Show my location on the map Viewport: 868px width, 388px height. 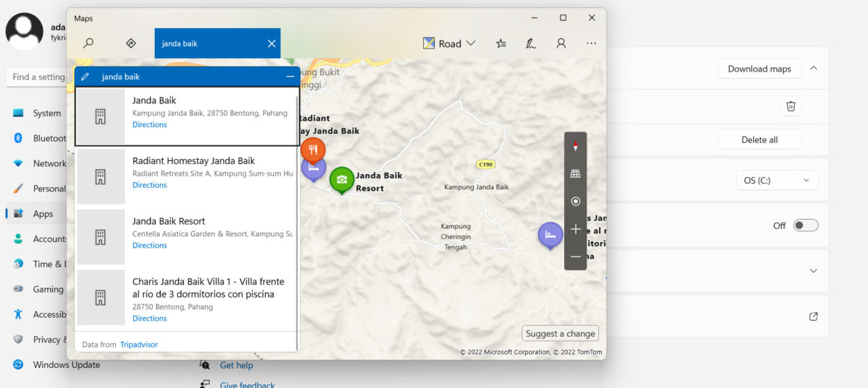click(x=576, y=202)
